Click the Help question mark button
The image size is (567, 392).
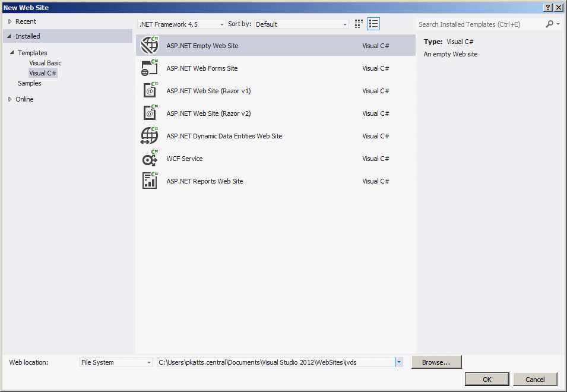[548, 8]
